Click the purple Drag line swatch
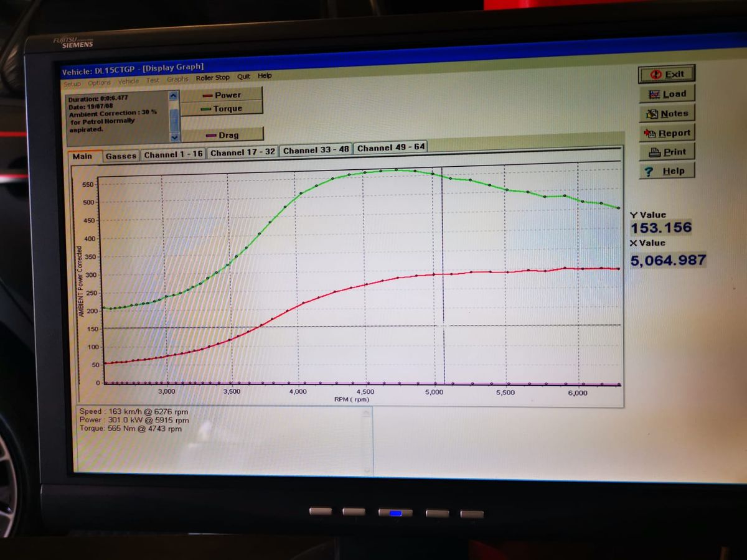The width and height of the screenshot is (747, 560). tap(212, 136)
